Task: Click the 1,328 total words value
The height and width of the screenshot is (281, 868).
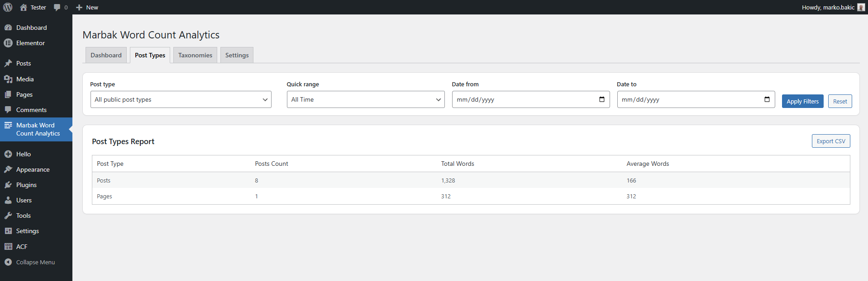Action: click(x=448, y=180)
